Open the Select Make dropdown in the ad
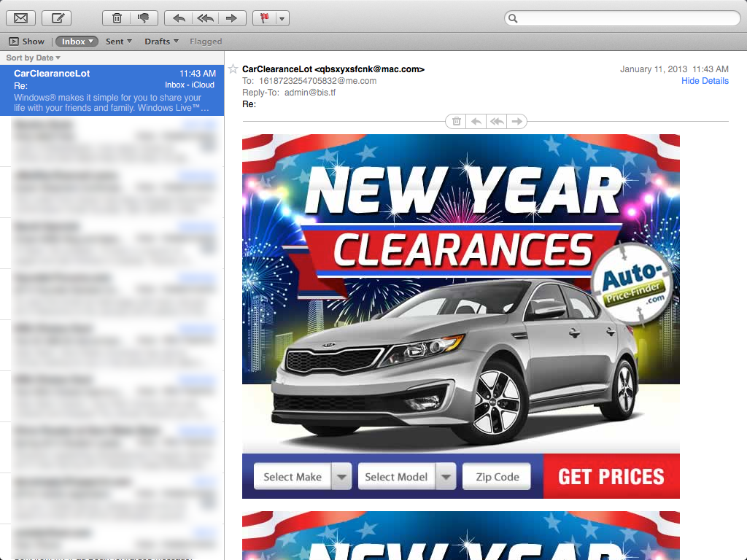The image size is (747, 560). coord(303,476)
